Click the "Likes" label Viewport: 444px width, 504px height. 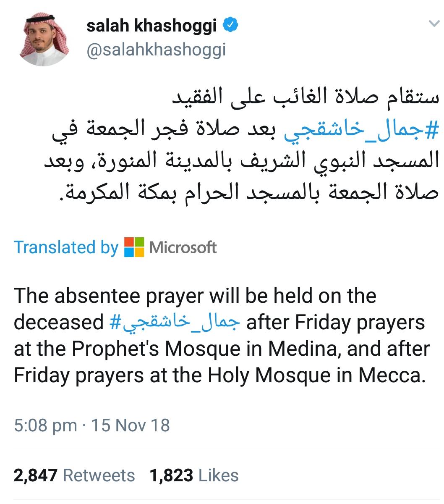[x=219, y=475]
